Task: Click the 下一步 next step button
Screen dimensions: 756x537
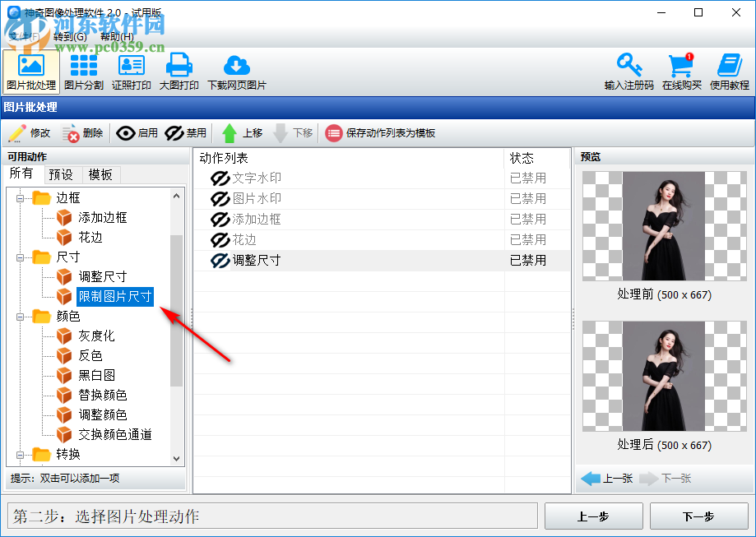Action: tap(698, 516)
